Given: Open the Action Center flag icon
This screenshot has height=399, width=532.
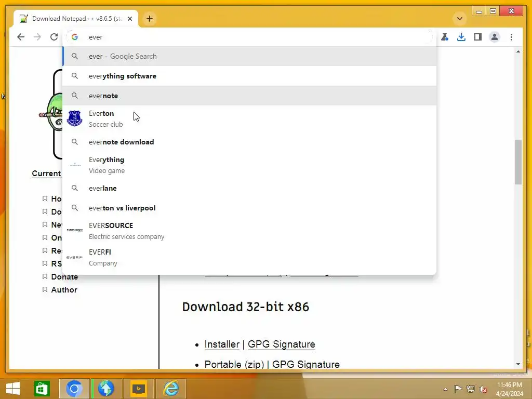Looking at the screenshot, I should pyautogui.click(x=458, y=389).
